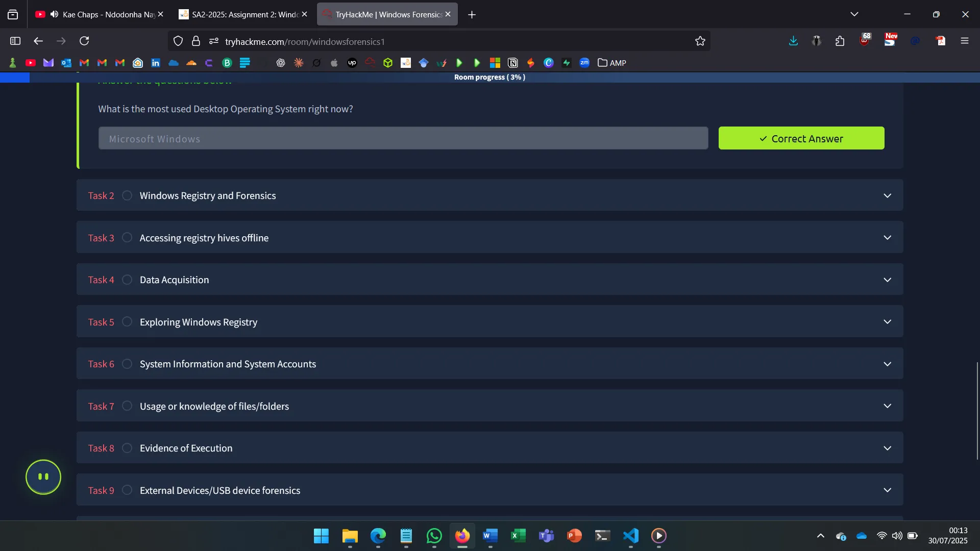Open the Firefox downloads panel icon
This screenshot has width=980, height=551.
[x=793, y=41]
